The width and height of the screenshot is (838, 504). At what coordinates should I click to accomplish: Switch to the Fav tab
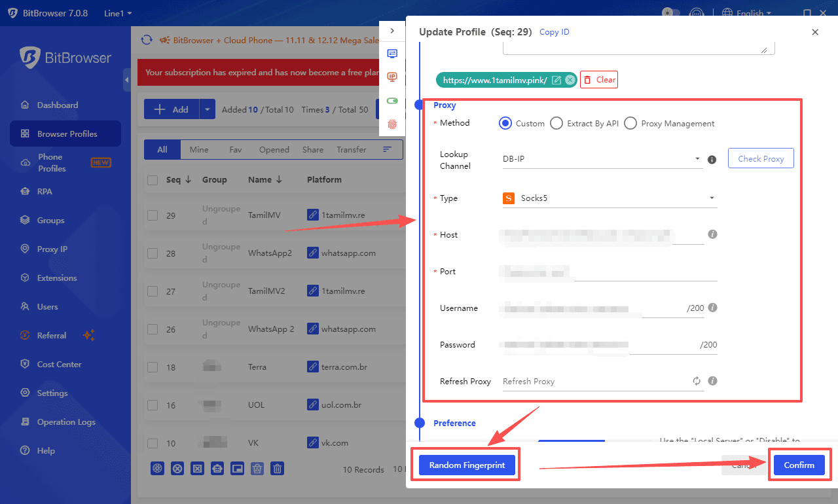tap(236, 150)
